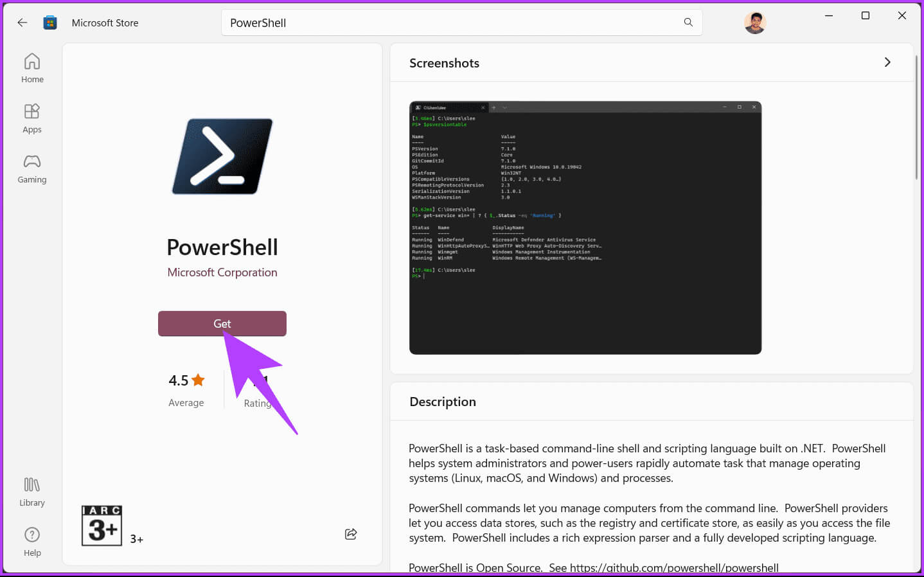924x577 pixels.
Task: Open the user profile avatar
Action: coord(755,23)
